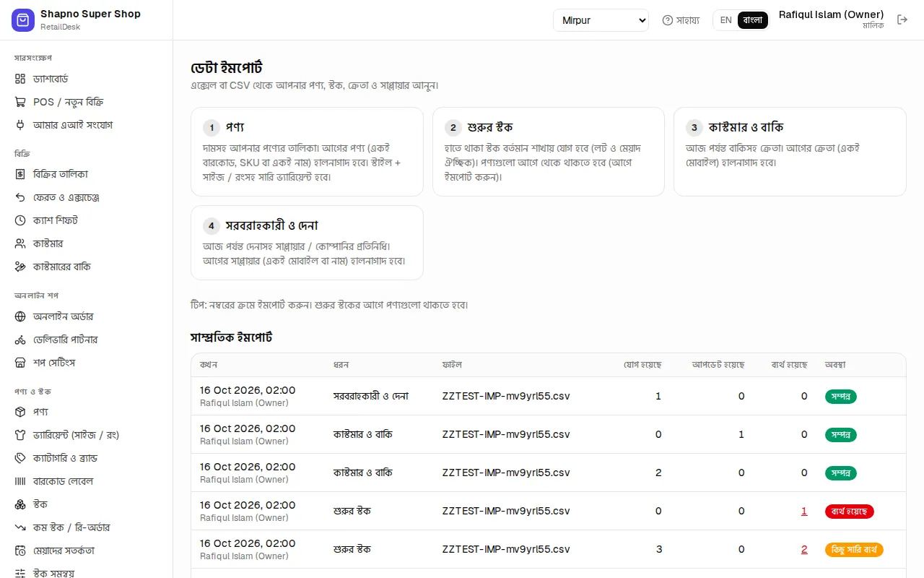Open the পণ্য box icon in the sidebar

[20, 412]
